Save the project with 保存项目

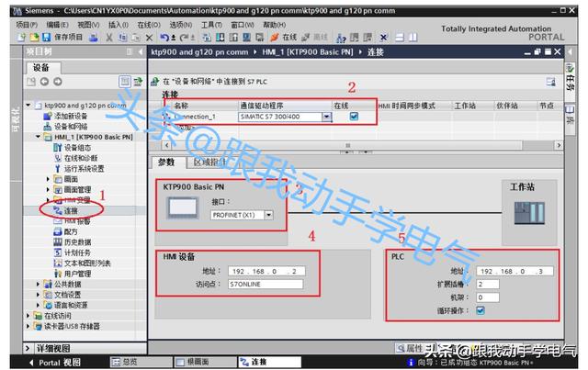coord(62,37)
